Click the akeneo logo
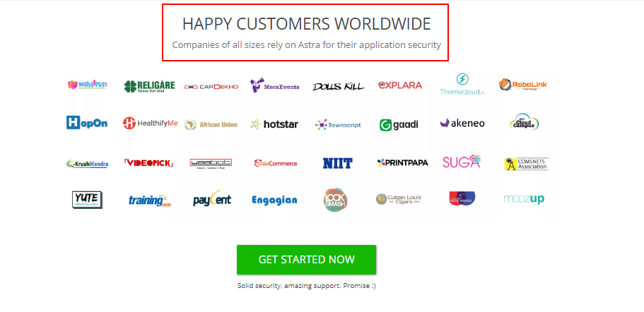The width and height of the screenshot is (644, 312). tap(462, 123)
